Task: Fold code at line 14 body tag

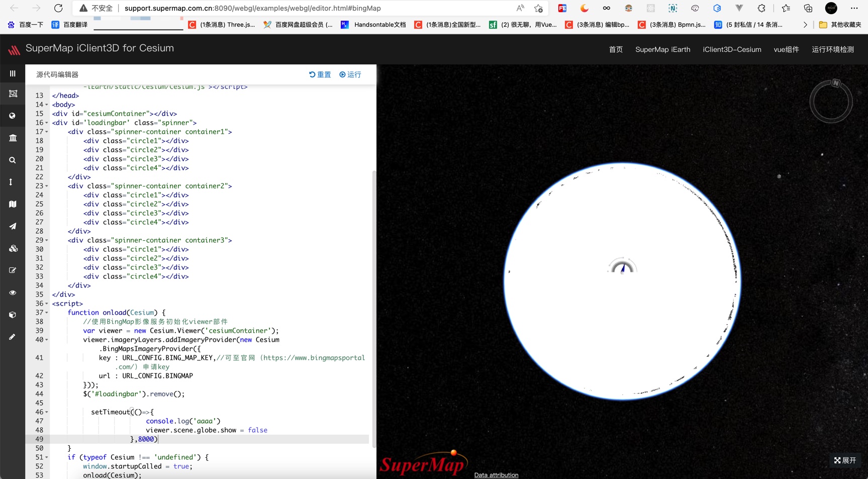Action: (x=47, y=105)
